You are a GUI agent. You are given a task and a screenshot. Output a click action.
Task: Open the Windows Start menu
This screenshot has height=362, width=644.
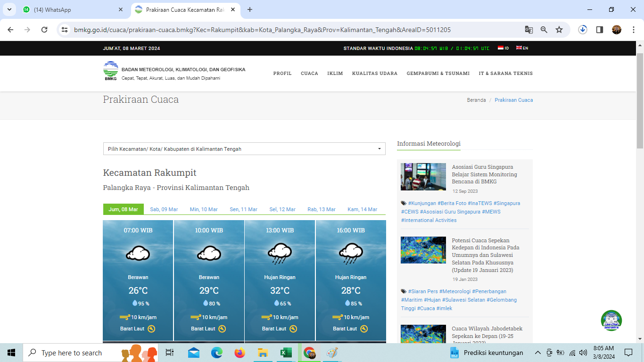11,353
